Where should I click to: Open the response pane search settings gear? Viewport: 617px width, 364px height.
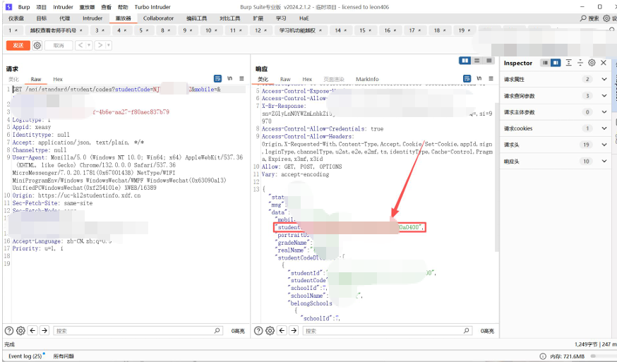(270, 331)
